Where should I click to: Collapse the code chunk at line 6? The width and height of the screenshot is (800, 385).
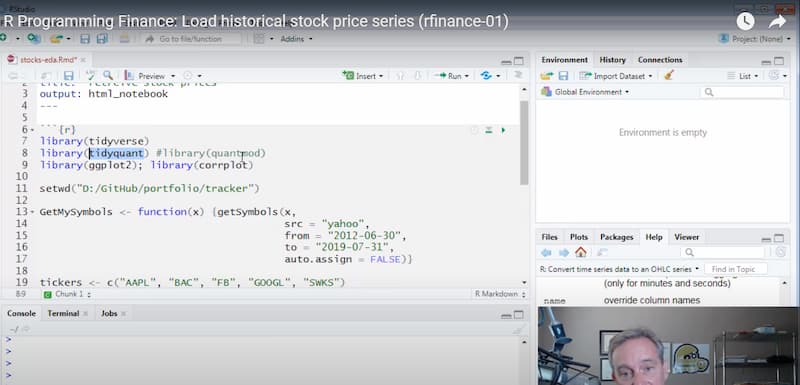pos(32,130)
